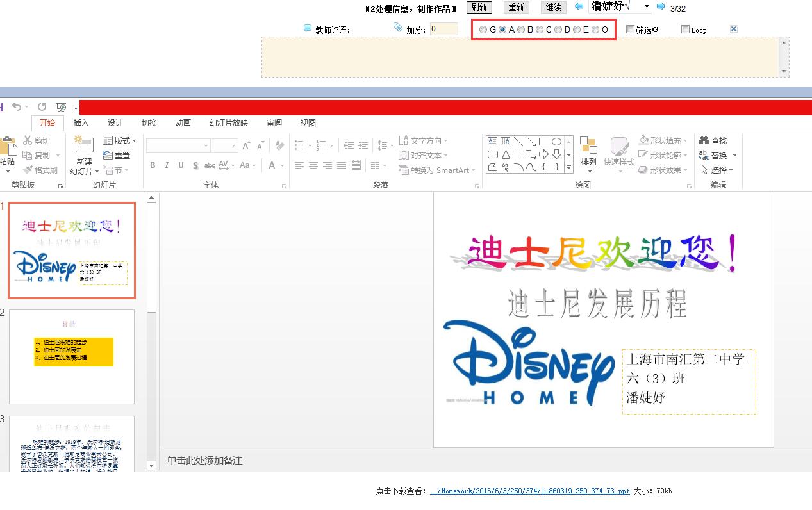This screenshot has width=812, height=510.
Task: Open the student name dropdown 潘婕妤
Action: click(x=620, y=6)
